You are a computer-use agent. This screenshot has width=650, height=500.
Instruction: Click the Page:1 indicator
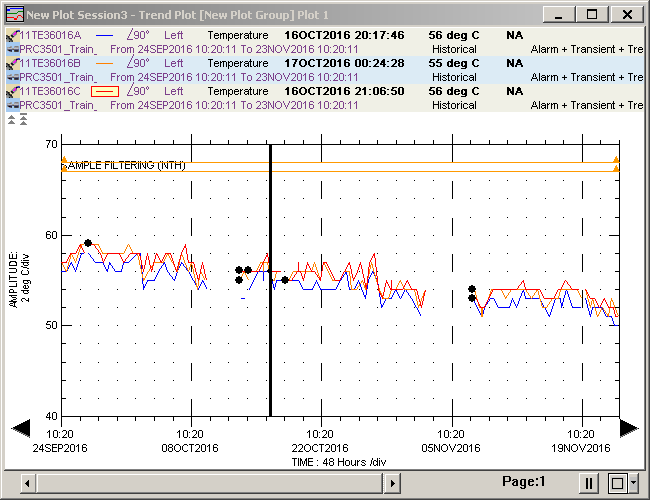tap(523, 482)
